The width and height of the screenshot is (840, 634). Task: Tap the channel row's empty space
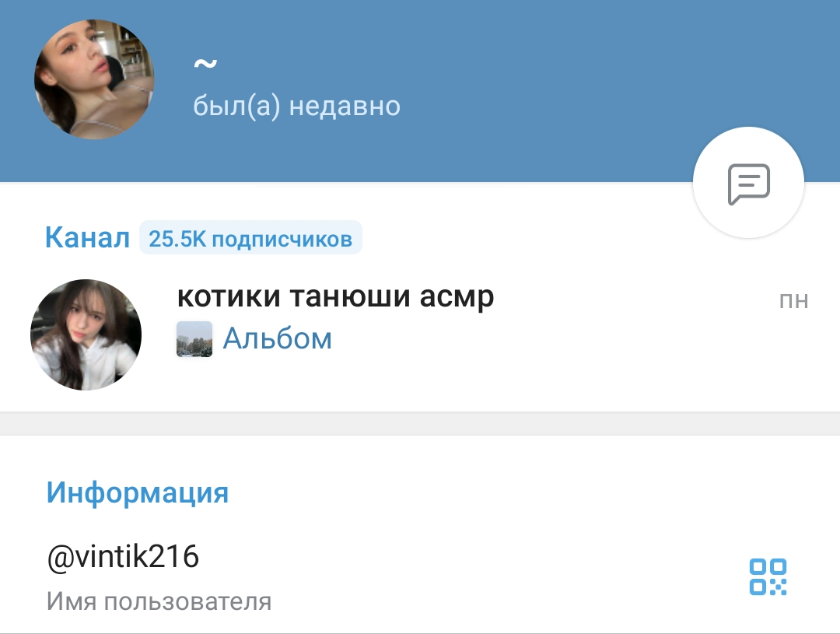[590, 343]
